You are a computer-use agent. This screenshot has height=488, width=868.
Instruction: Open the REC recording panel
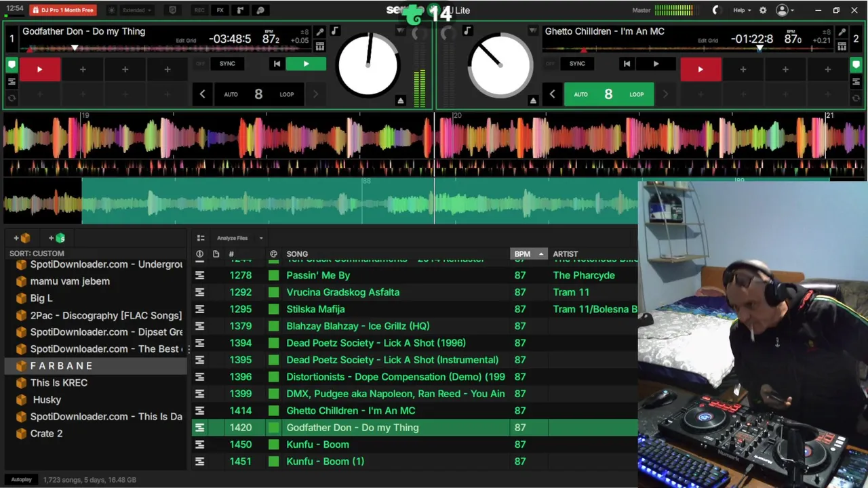[199, 10]
